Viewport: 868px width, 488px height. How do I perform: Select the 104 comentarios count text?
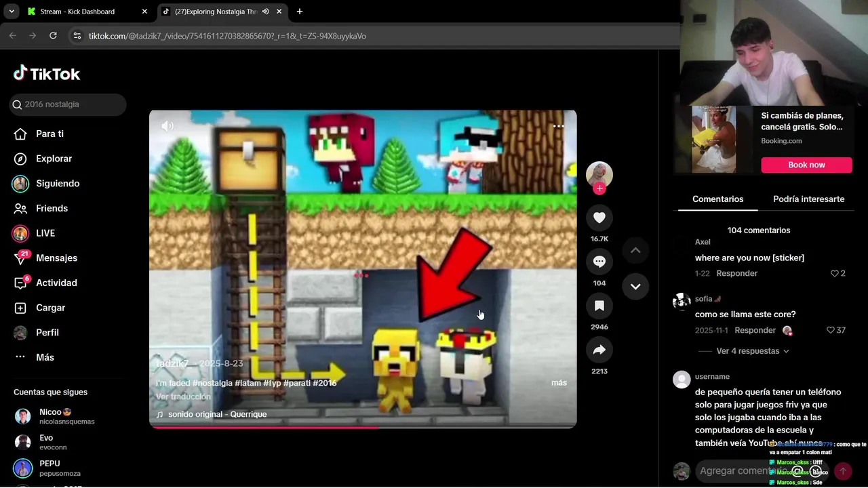pyautogui.click(x=758, y=230)
